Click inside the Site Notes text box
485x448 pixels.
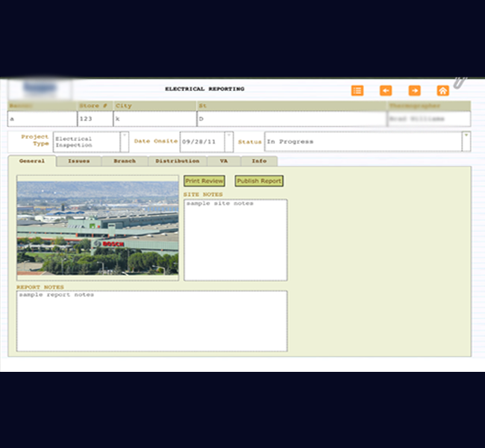coord(235,240)
